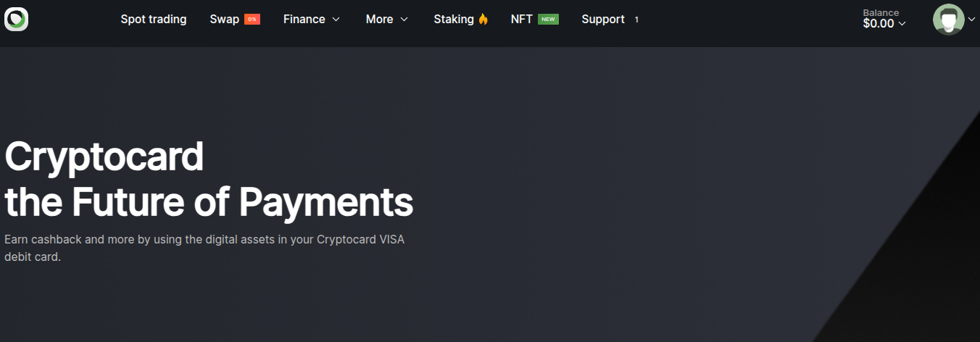Open the profile menu chevron next to avatar

(972, 20)
